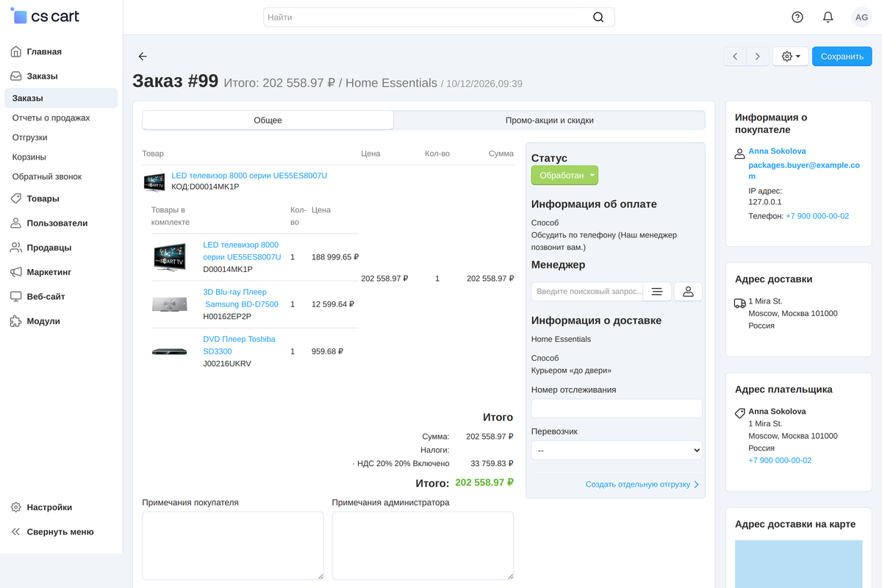Screen dimensions: 882x588
Task: Collapse the menu with Свернуть меню
Action: (61, 531)
